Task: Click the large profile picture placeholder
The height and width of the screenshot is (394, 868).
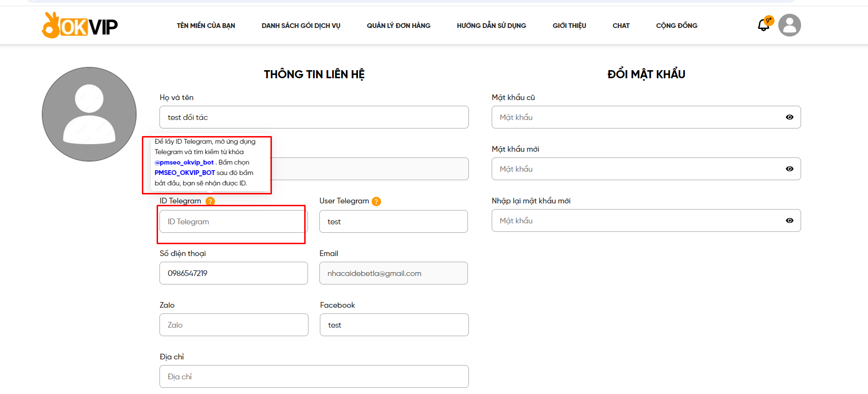Action: [x=89, y=114]
